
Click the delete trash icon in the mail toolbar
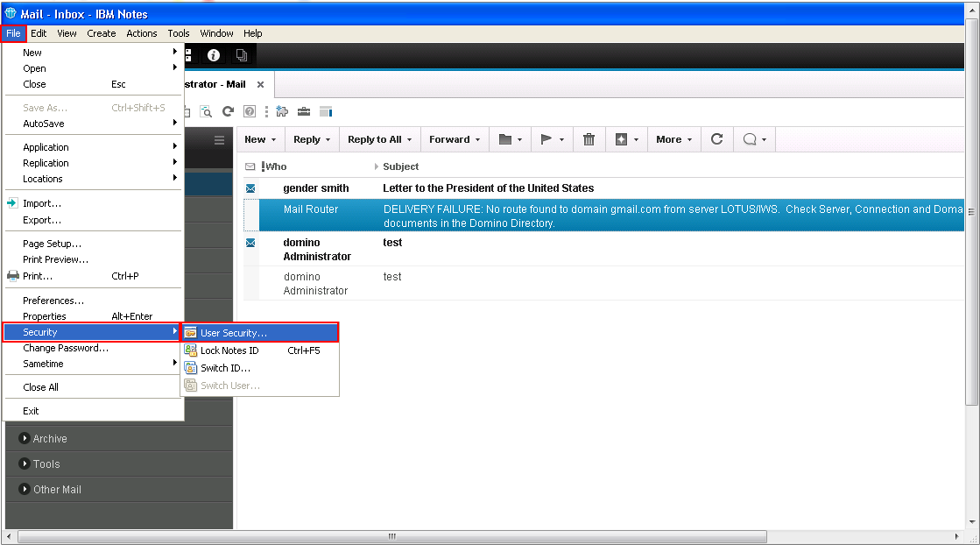pos(589,138)
